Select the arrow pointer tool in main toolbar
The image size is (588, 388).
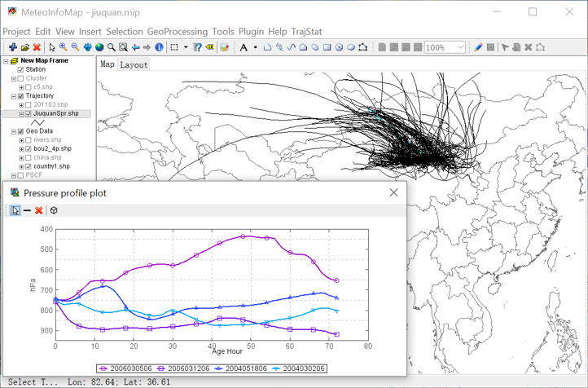[52, 47]
